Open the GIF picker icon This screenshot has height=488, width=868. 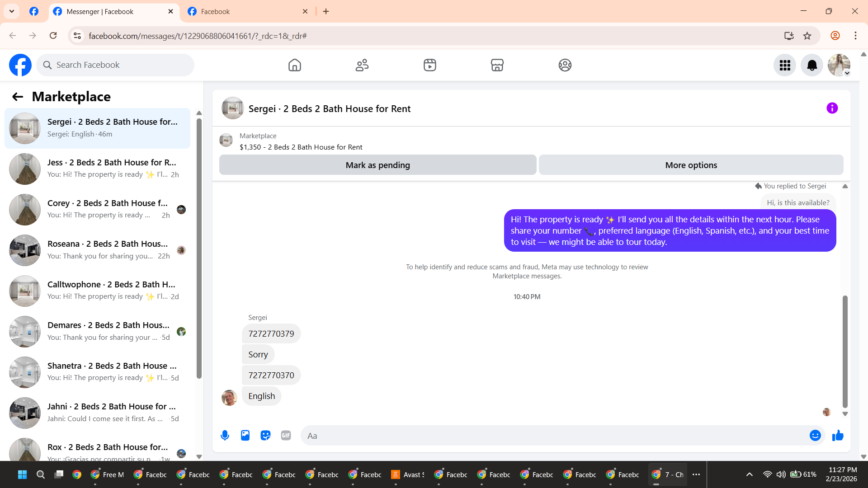tap(286, 436)
